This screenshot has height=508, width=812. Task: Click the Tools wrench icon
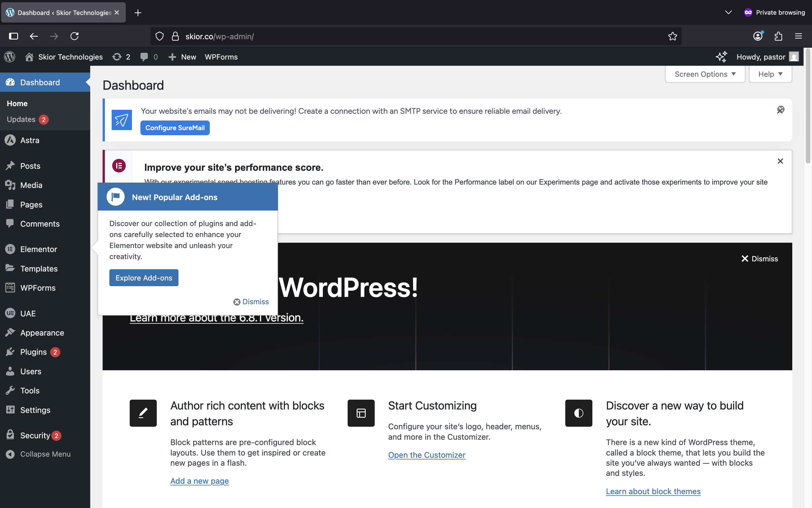pyautogui.click(x=10, y=390)
